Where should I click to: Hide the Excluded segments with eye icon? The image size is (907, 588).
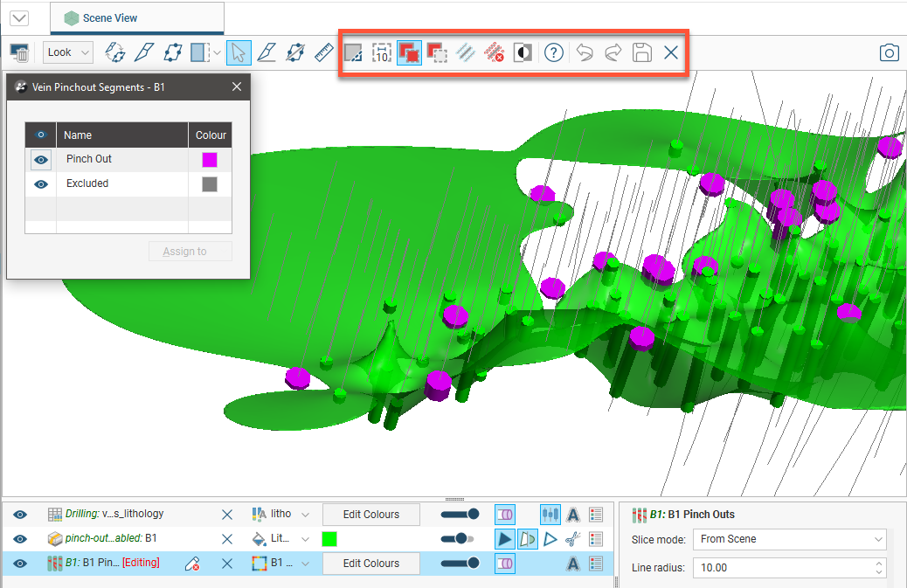tap(41, 184)
